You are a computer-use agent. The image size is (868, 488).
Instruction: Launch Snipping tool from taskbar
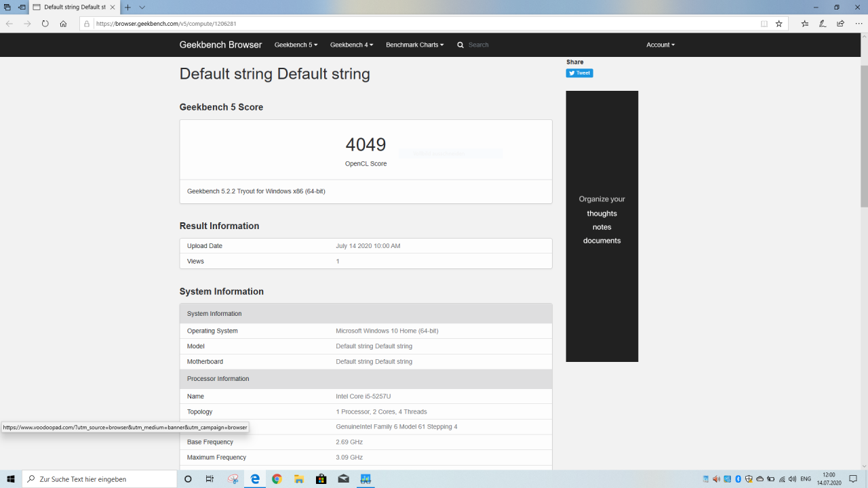click(x=233, y=479)
